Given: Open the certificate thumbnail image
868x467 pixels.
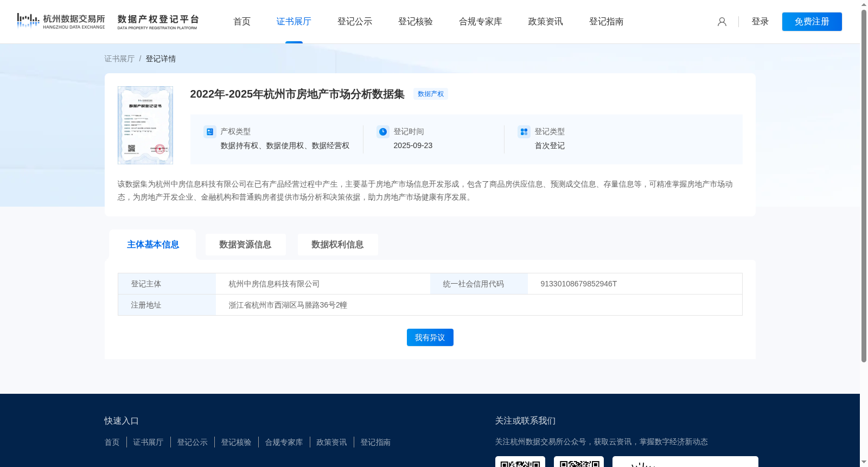Looking at the screenshot, I should 145,125.
